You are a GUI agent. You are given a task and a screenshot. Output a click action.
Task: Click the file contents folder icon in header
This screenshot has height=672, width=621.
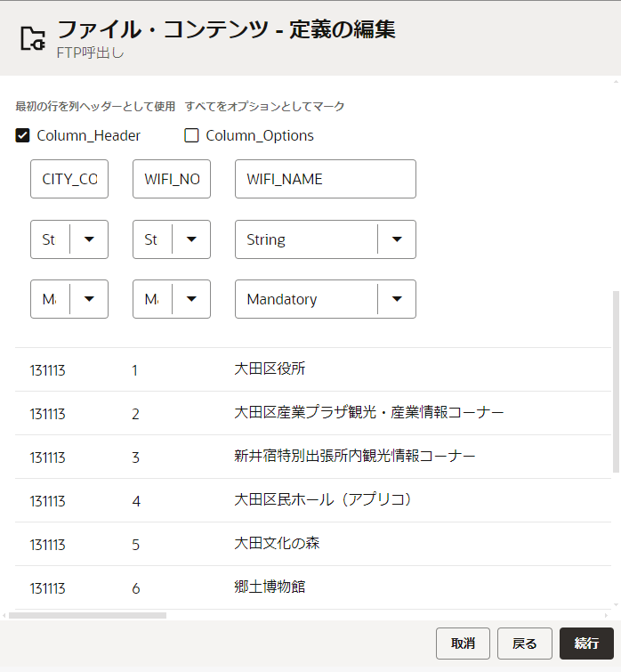coord(32,38)
